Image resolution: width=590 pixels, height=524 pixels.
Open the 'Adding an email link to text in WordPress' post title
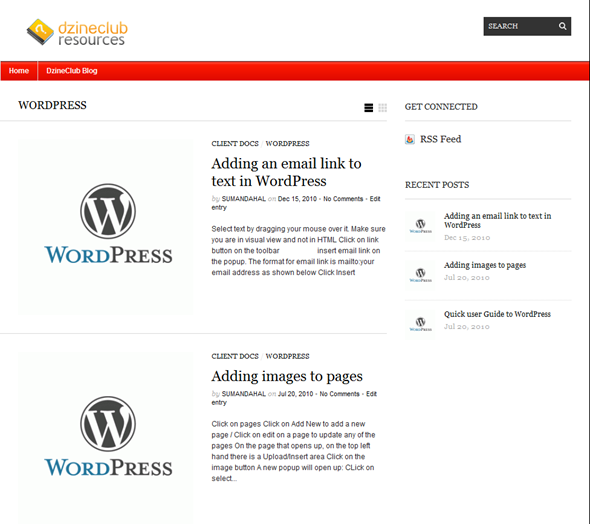pos(286,172)
